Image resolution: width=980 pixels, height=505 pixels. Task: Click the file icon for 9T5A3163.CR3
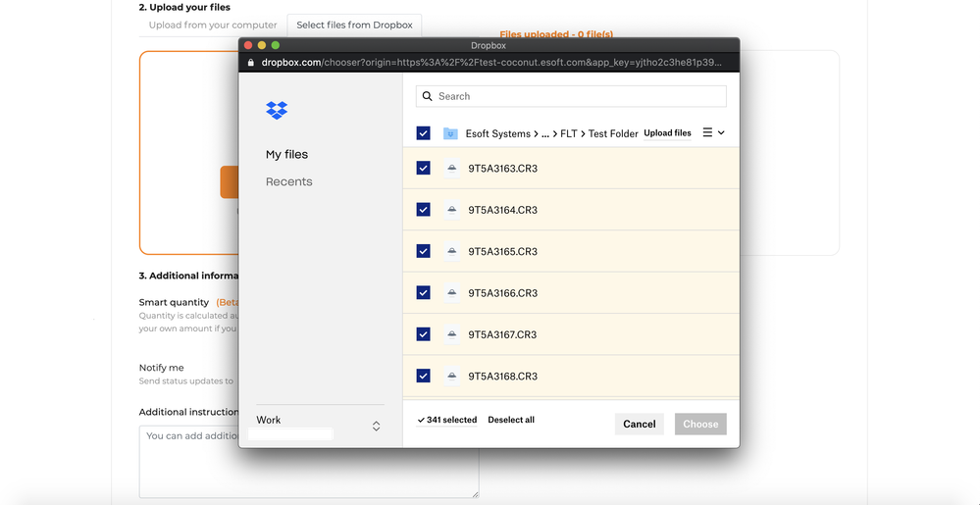(451, 169)
